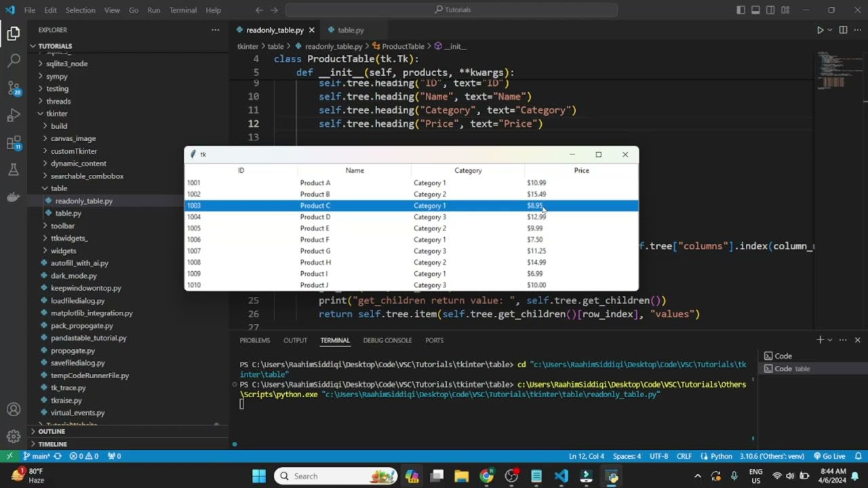Click the Run Python File play button

click(820, 30)
